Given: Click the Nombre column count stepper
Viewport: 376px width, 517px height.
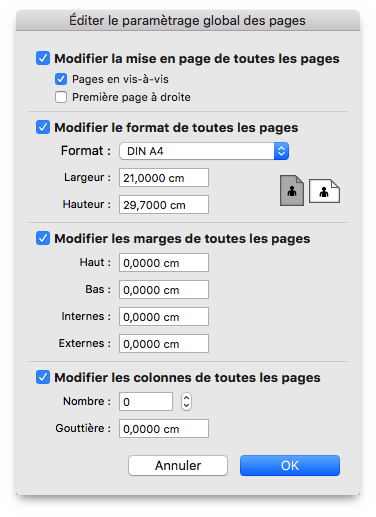Looking at the screenshot, I should pos(186,402).
